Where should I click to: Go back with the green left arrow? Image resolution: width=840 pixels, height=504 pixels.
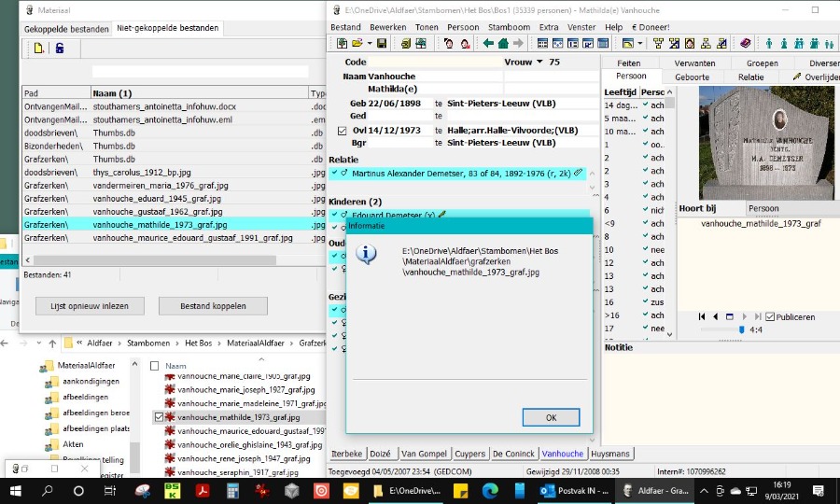[x=488, y=44]
